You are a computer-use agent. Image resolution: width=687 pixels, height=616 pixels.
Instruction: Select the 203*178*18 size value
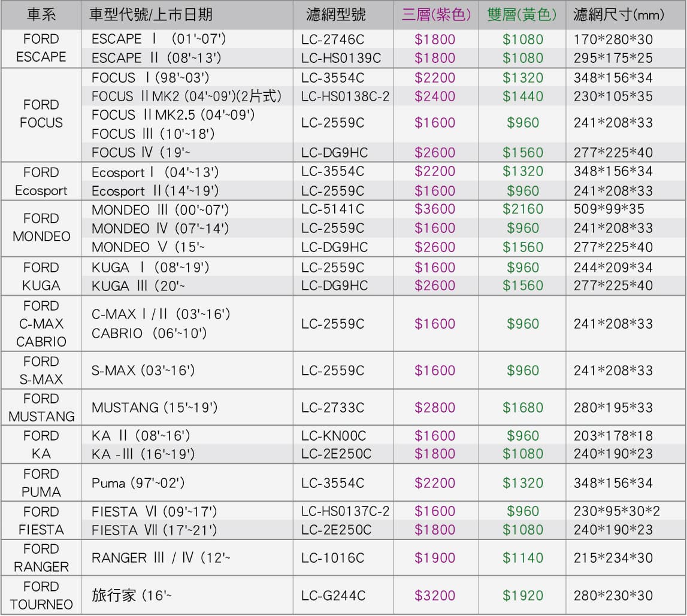click(x=613, y=436)
